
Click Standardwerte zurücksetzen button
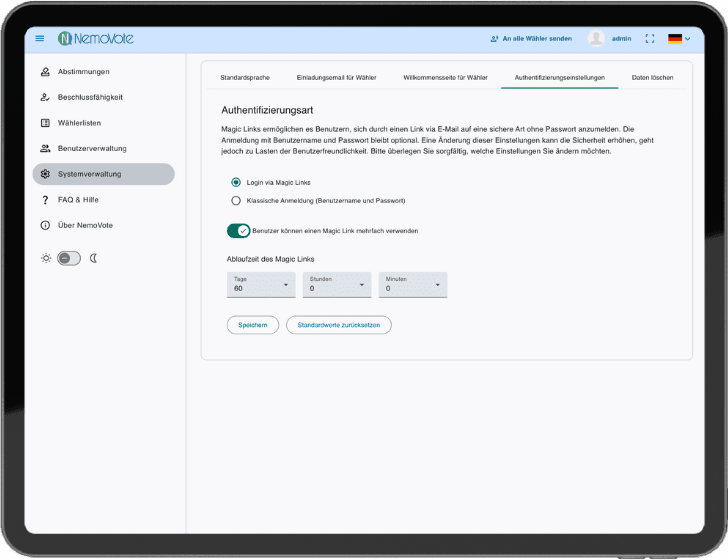coord(338,325)
